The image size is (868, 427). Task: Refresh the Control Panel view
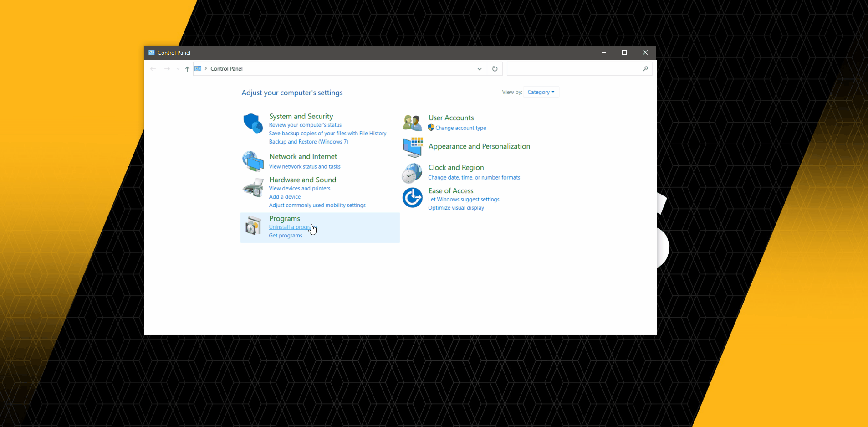click(x=495, y=69)
